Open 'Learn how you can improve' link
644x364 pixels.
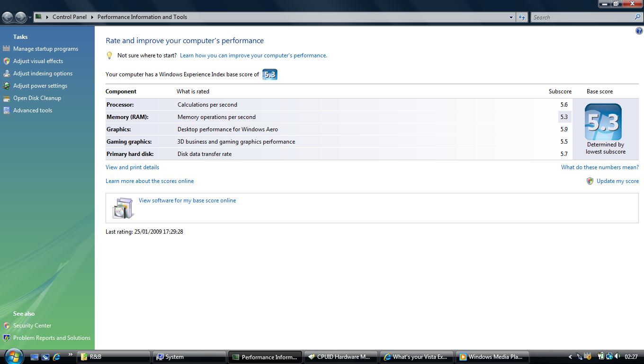coord(253,55)
